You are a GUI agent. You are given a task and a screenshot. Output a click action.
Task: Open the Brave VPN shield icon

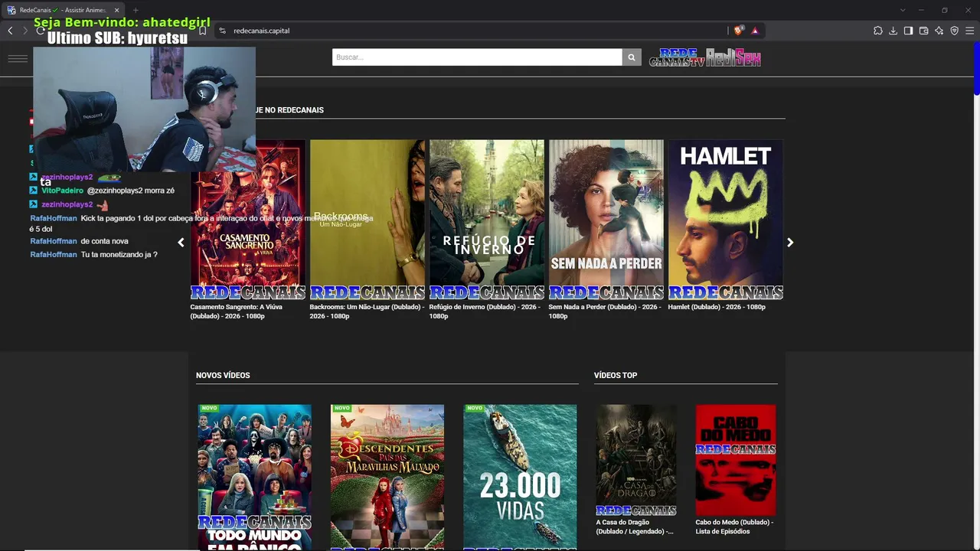coord(954,31)
